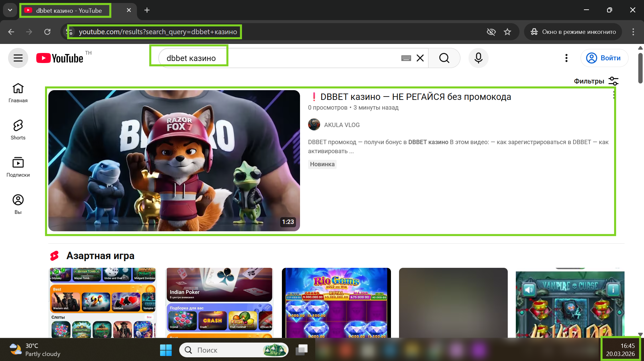
Task: Click the page vertical scrollbar thumb
Action: 640,67
